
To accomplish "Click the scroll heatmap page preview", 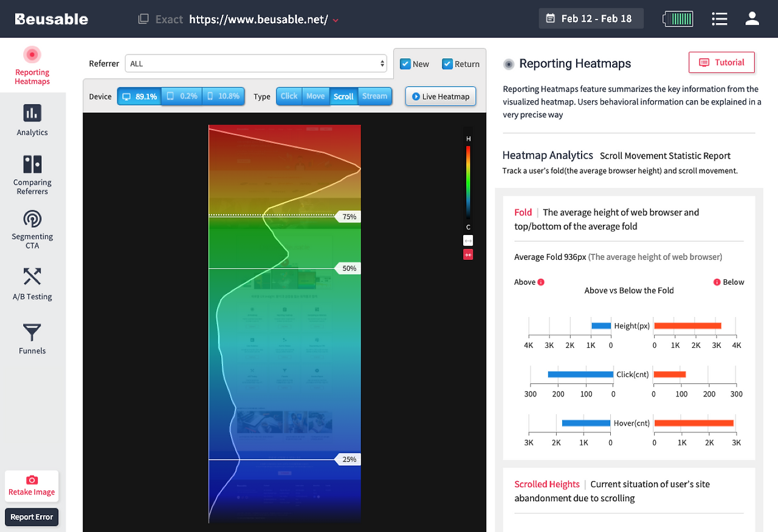I will click(x=284, y=324).
